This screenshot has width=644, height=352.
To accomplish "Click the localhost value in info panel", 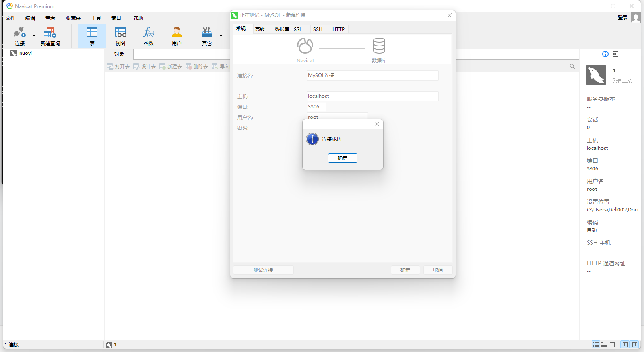I will (x=597, y=148).
